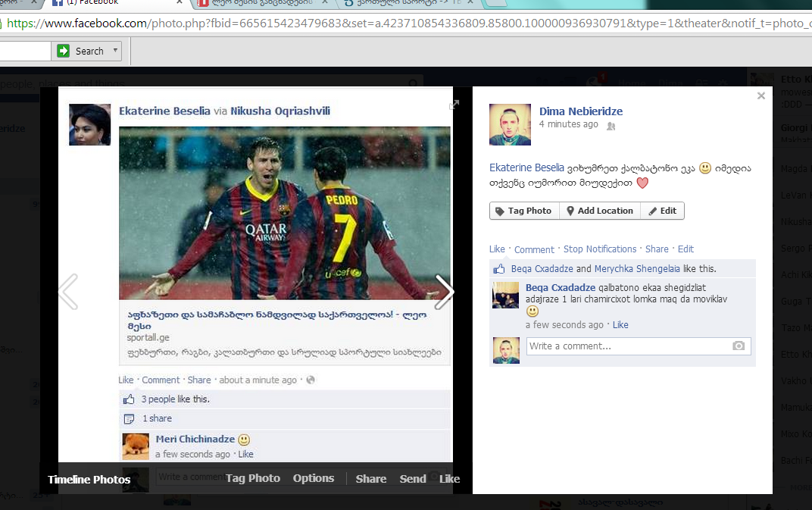Like Beqa Cxadadze's comment
812x510 pixels.
tap(620, 325)
